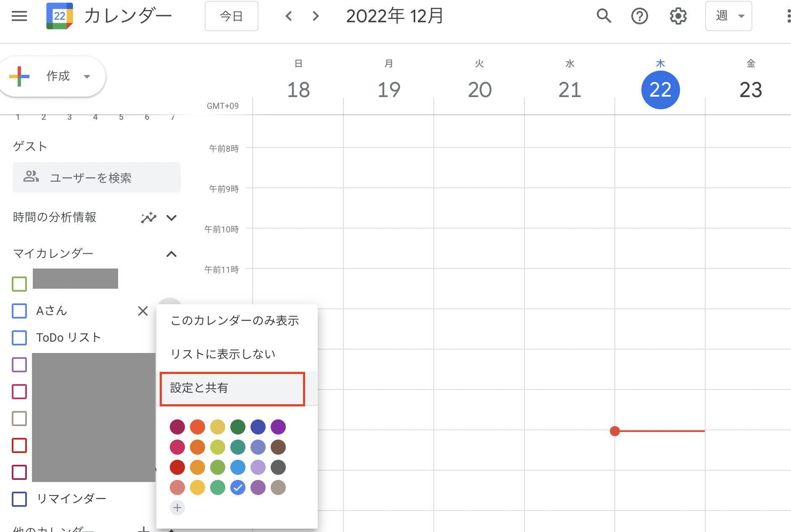
Task: Open the calendar search
Action: tap(604, 16)
